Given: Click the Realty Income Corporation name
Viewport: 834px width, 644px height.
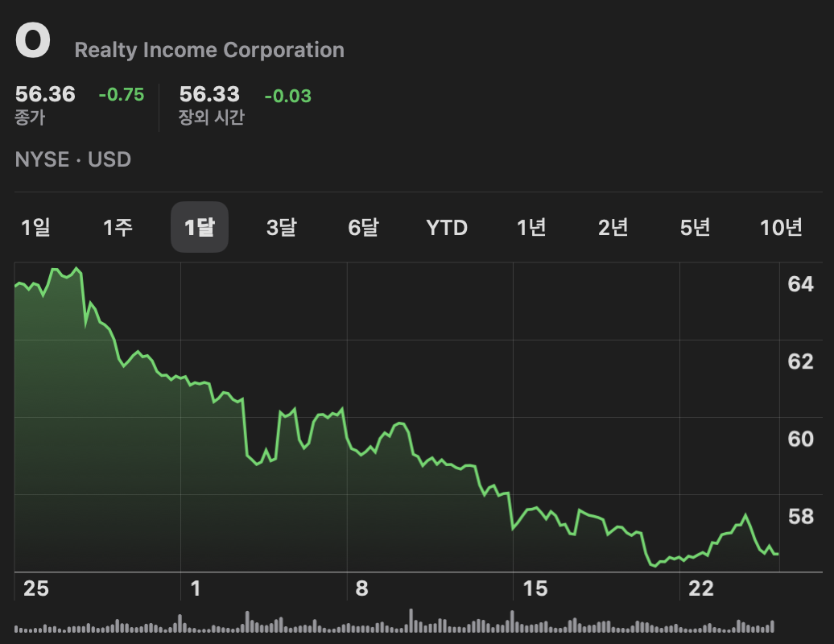Looking at the screenshot, I should pyautogui.click(x=209, y=50).
